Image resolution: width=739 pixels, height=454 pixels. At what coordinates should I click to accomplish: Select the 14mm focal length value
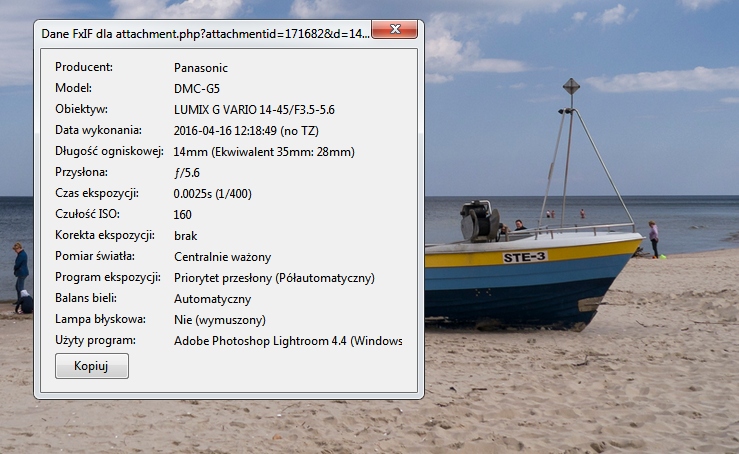coord(264,152)
